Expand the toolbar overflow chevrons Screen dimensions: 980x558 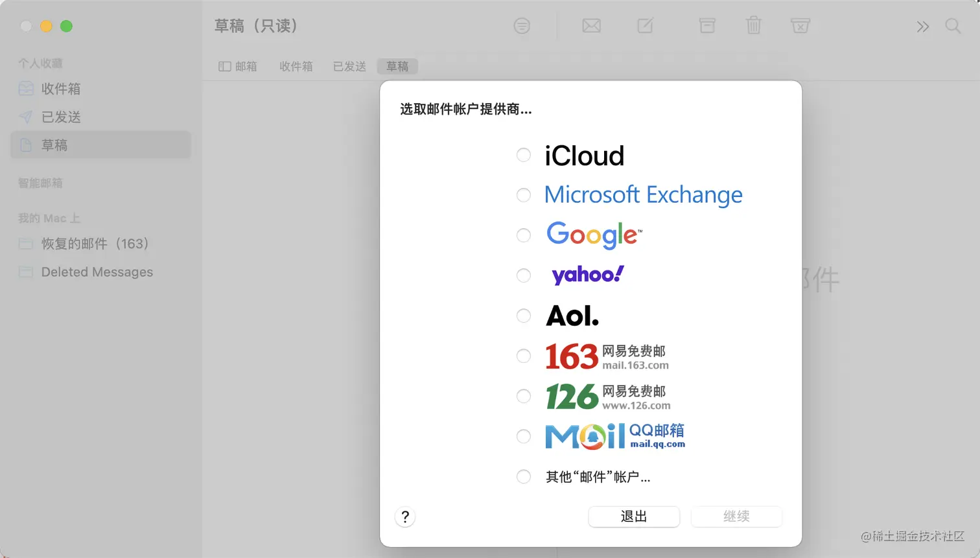923,27
